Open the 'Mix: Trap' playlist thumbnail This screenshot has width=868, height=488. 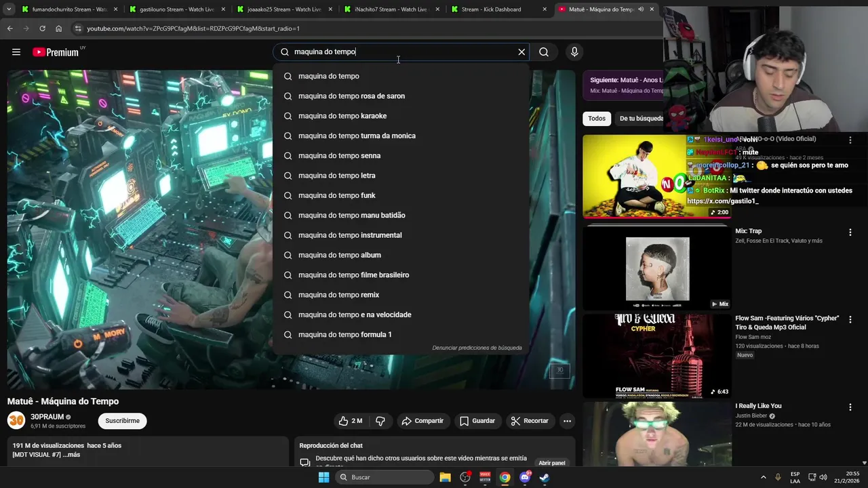tap(656, 268)
